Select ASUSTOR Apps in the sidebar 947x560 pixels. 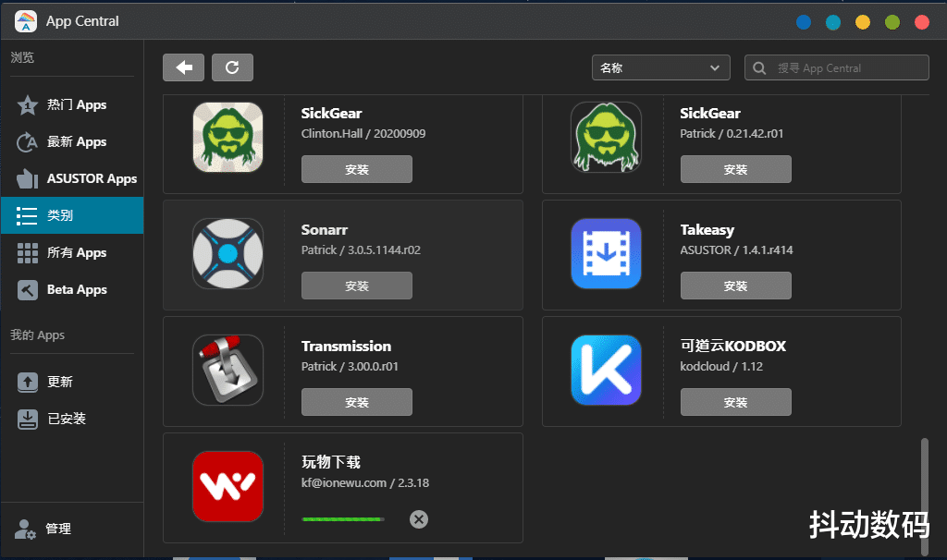pos(72,178)
